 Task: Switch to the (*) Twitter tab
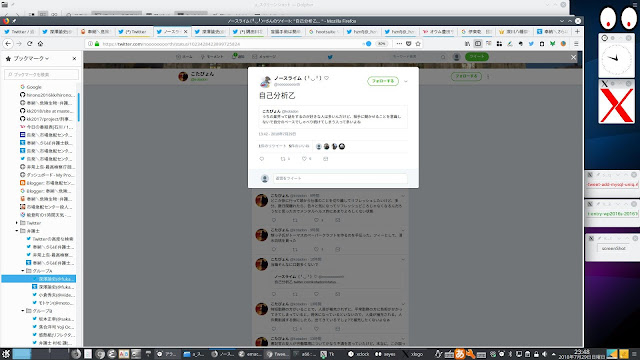(134, 31)
